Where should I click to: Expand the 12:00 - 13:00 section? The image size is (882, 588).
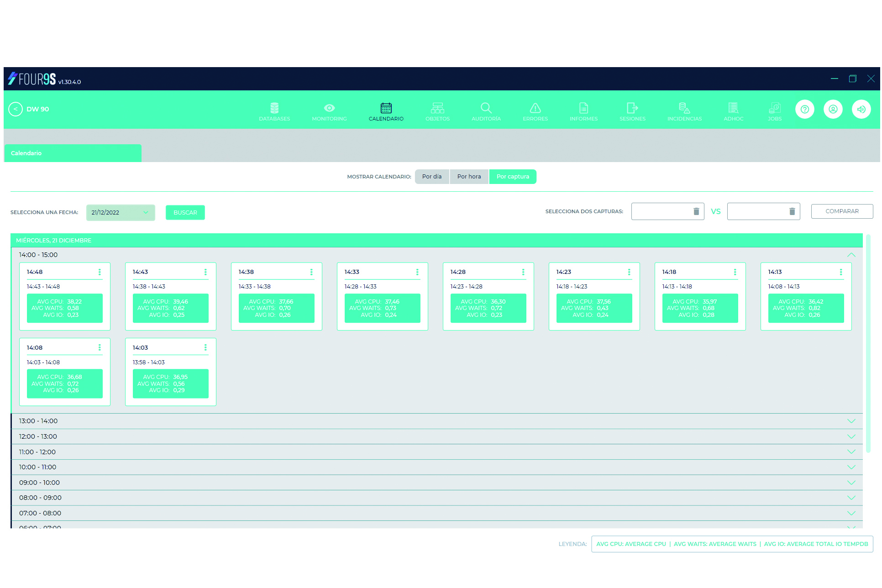[x=851, y=436]
